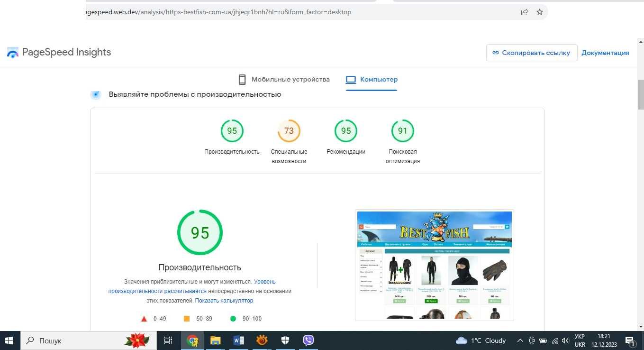
Task: Click the Специальные возможности 73 gauge
Action: [289, 131]
